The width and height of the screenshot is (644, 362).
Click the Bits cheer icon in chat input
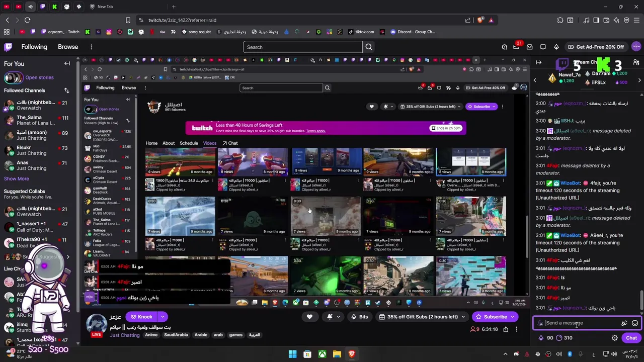(x=624, y=323)
